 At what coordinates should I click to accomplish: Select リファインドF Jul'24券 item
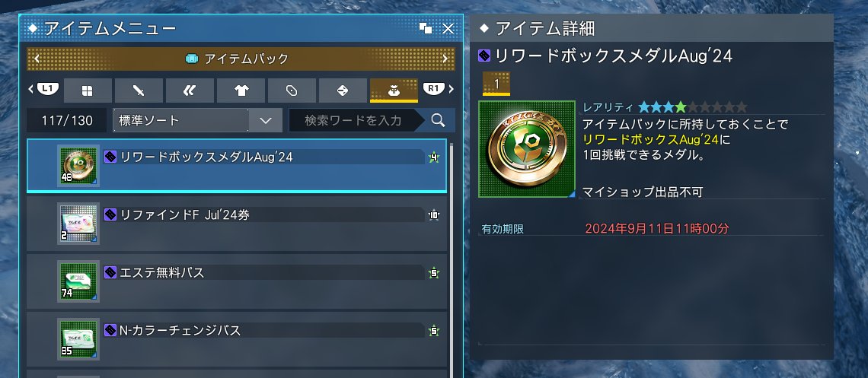coord(237,224)
